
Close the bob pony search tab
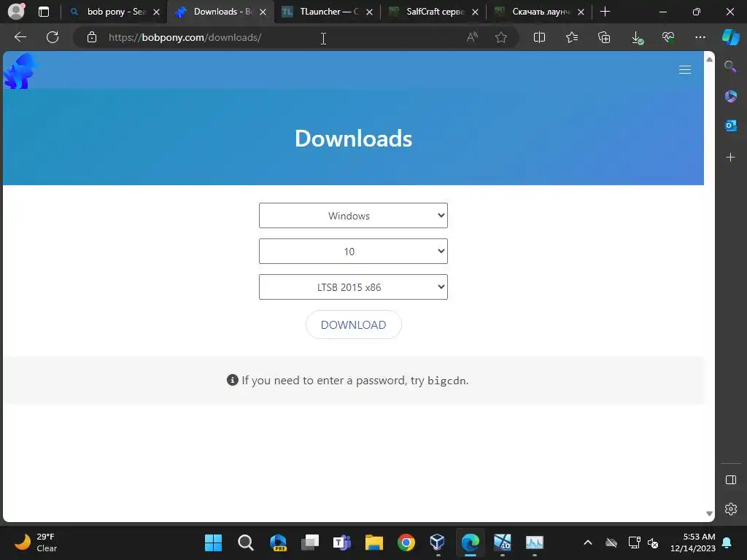coord(156,12)
